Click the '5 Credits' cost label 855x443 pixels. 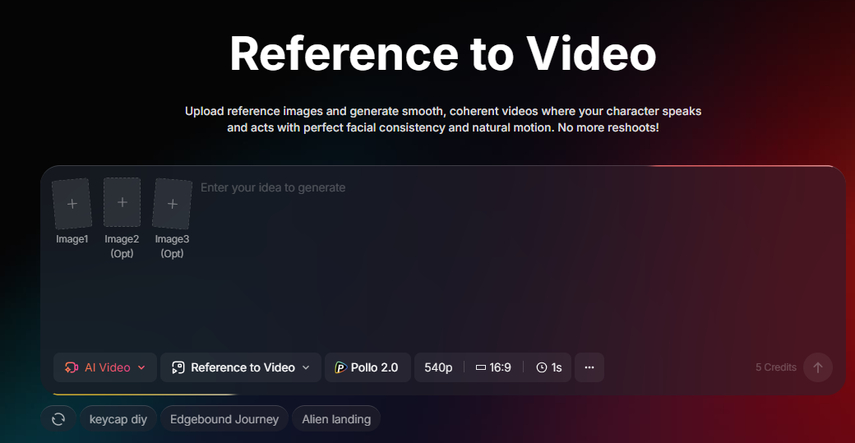coord(775,367)
